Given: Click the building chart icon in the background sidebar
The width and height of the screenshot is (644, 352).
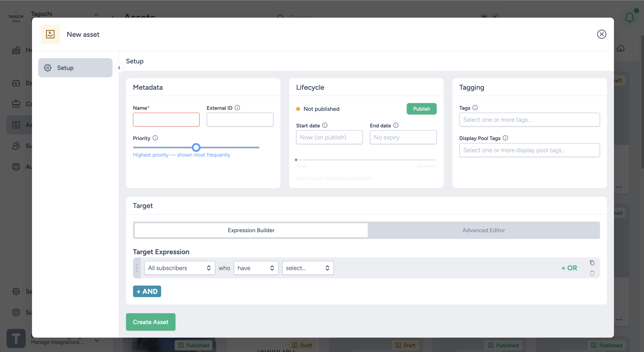Looking at the screenshot, I should (x=16, y=50).
